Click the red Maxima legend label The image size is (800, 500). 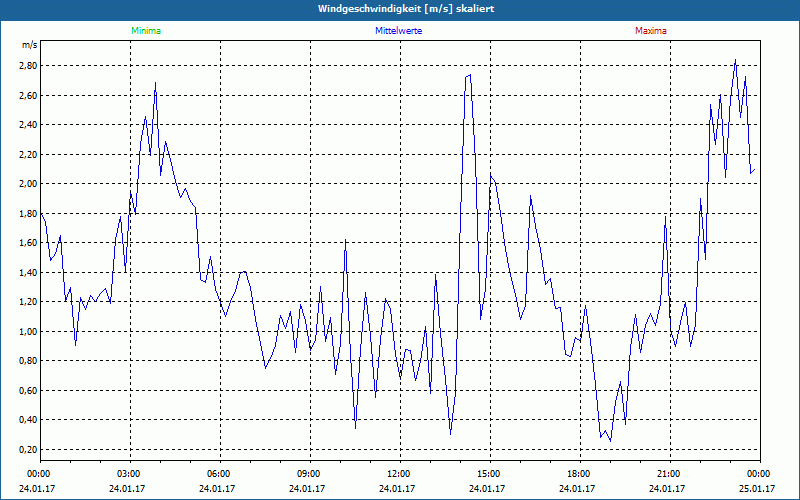[651, 31]
